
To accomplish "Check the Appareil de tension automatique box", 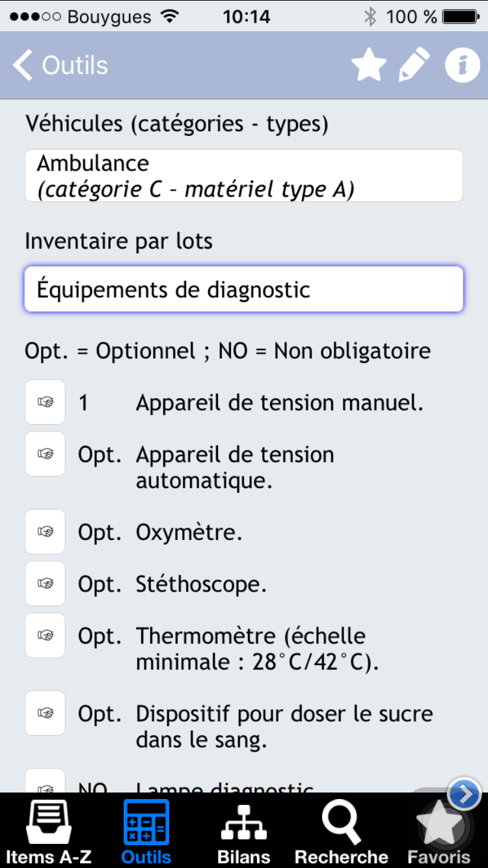I will coord(45,454).
